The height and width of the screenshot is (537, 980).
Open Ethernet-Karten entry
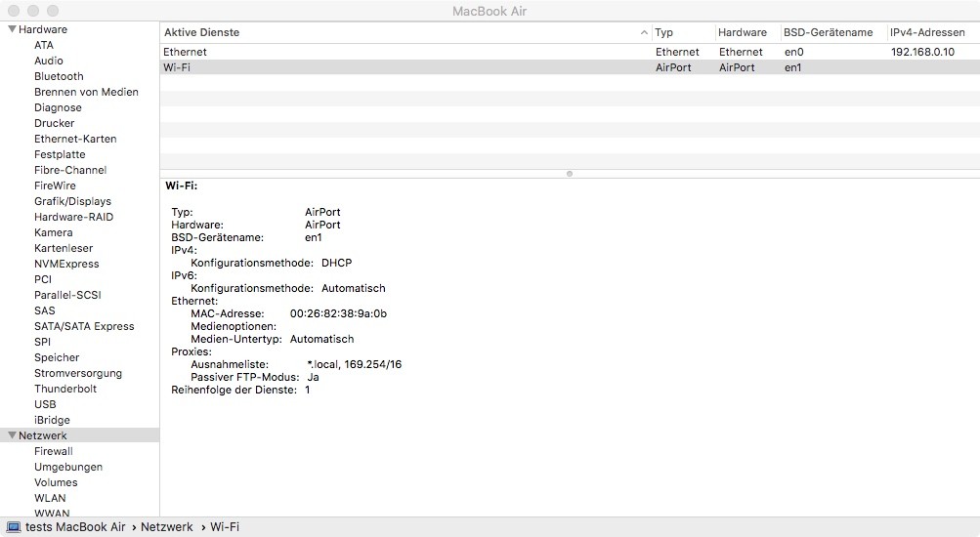(x=75, y=139)
